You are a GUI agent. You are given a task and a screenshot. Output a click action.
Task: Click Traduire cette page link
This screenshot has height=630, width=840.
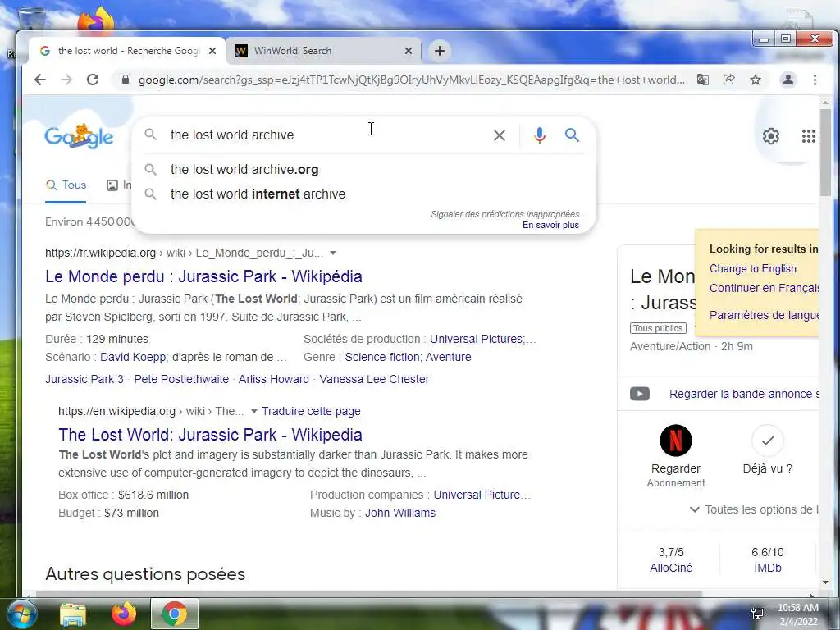(311, 411)
